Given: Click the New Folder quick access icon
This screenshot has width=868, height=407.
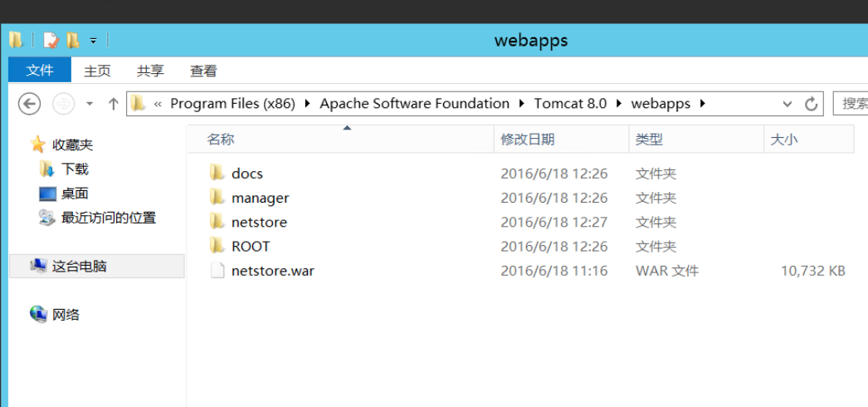Looking at the screenshot, I should pyautogui.click(x=73, y=40).
